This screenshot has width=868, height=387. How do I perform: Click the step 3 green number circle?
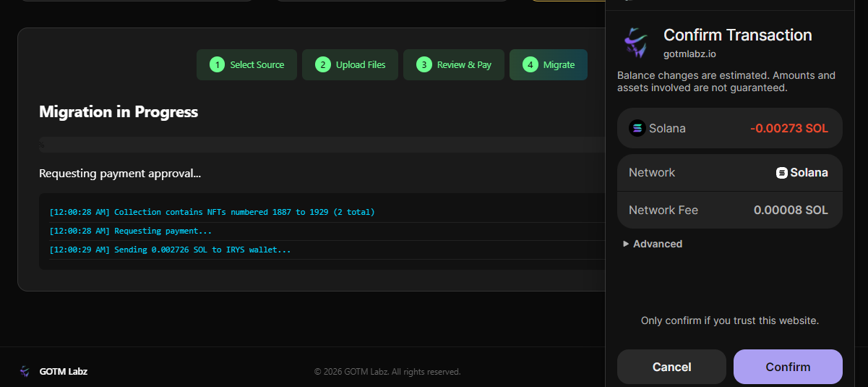(x=424, y=64)
